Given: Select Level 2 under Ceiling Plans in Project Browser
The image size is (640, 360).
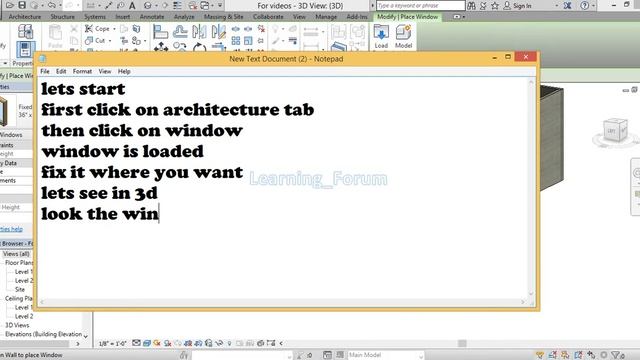Looking at the screenshot, I should (24, 316).
